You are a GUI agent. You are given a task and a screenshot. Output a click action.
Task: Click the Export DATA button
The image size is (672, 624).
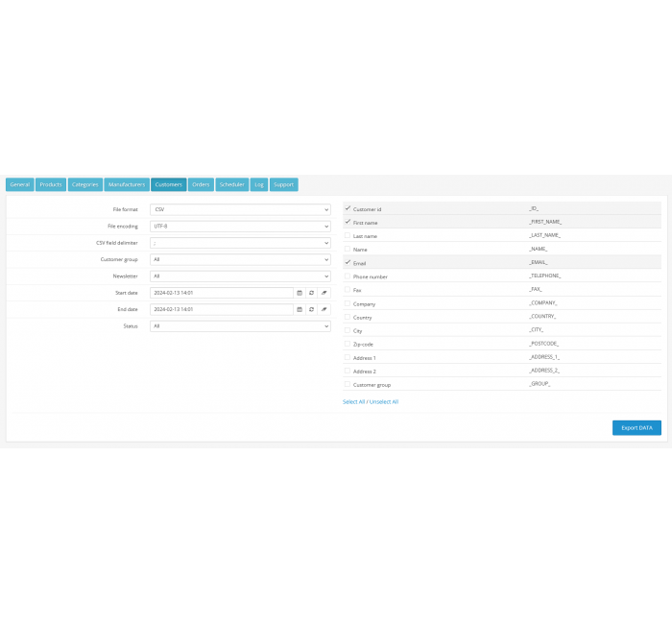coord(636,428)
